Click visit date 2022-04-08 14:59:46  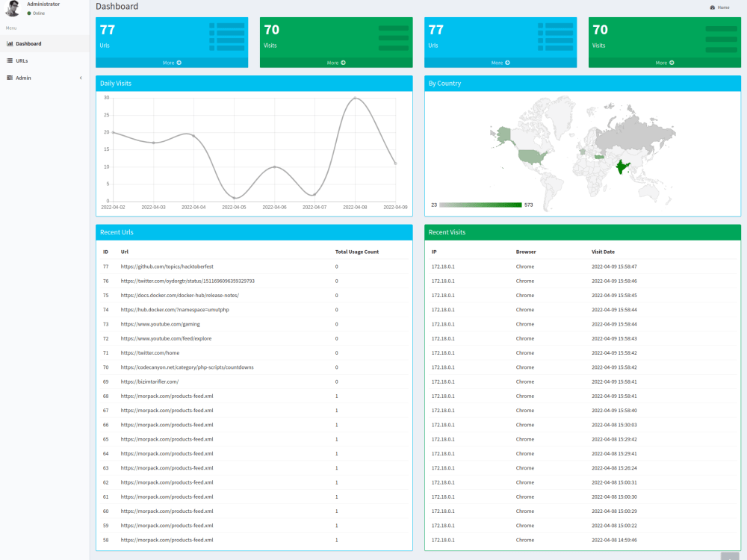coord(614,540)
